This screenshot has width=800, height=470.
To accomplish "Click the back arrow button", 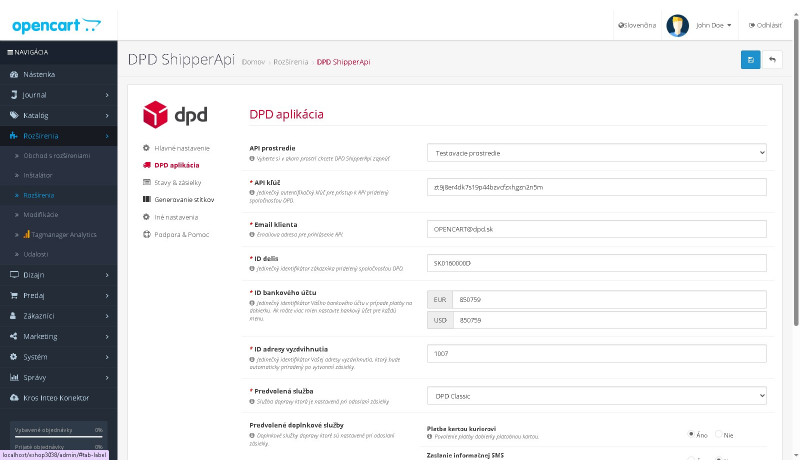I will coord(772,60).
